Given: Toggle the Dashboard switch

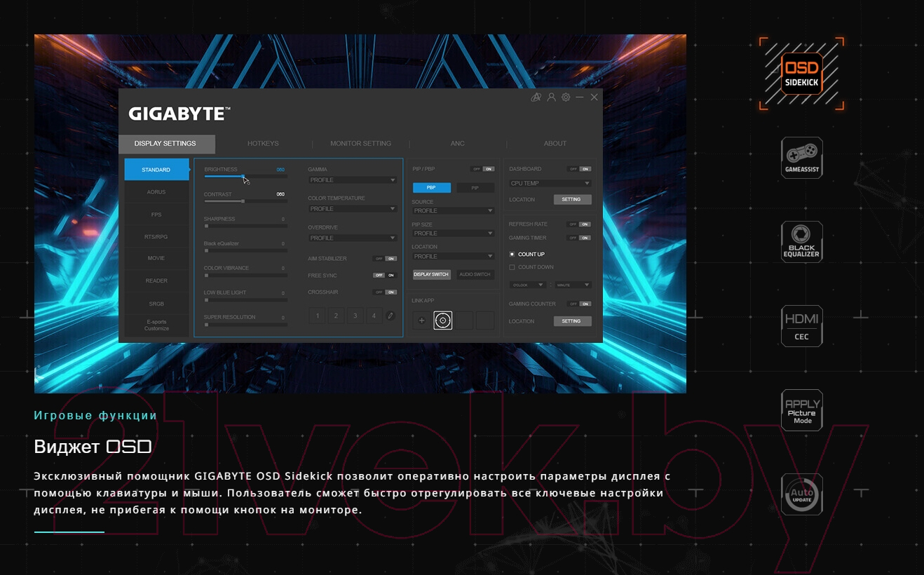Looking at the screenshot, I should 579,169.
